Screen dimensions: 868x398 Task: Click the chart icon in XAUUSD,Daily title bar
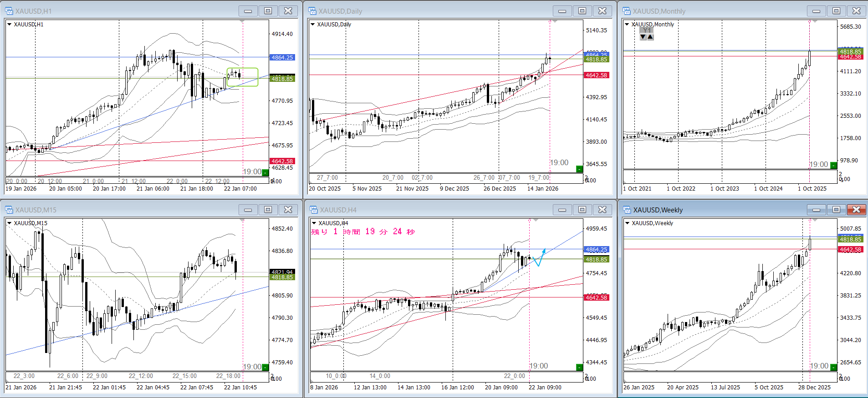tap(312, 11)
